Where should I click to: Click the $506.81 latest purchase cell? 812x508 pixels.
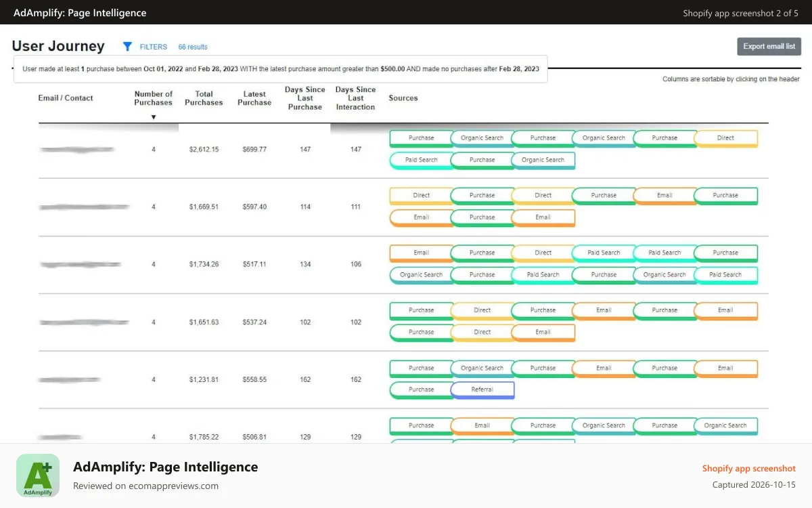(254, 437)
